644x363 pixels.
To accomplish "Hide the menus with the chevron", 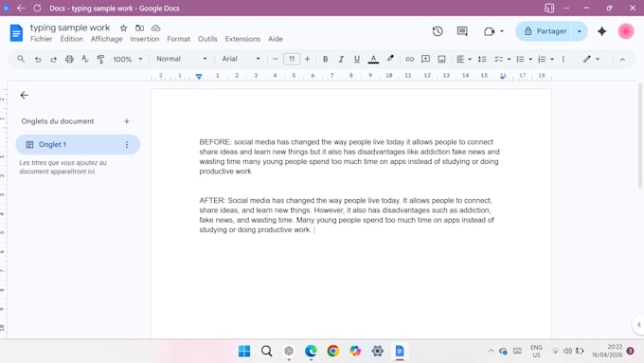I will coord(622,60).
